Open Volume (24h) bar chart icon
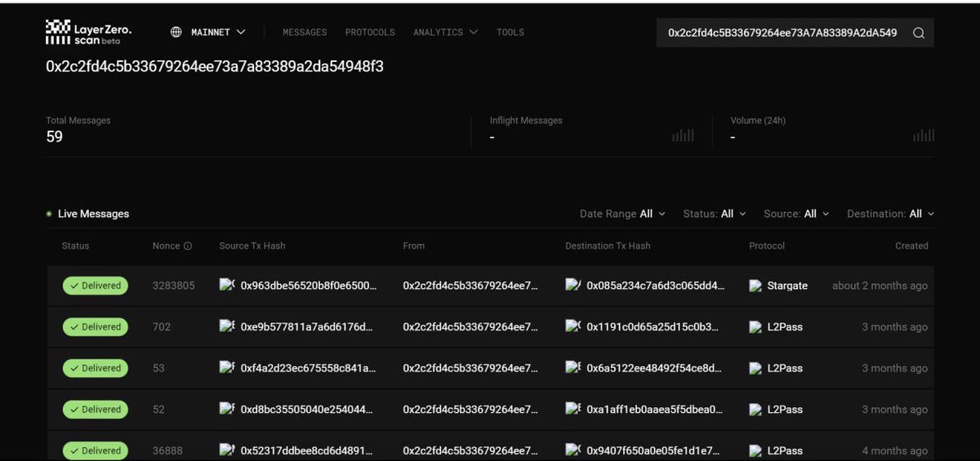The width and height of the screenshot is (980, 461). pyautogui.click(x=924, y=135)
